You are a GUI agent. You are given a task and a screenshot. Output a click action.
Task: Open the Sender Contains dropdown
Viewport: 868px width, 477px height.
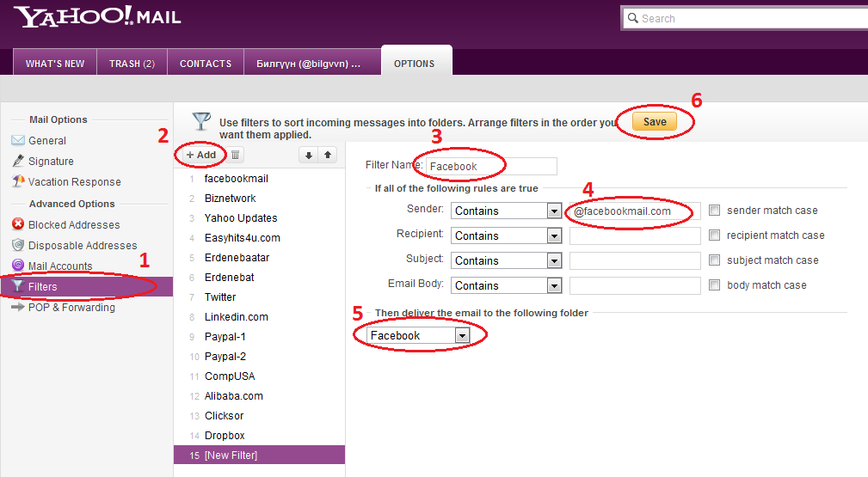[507, 211]
